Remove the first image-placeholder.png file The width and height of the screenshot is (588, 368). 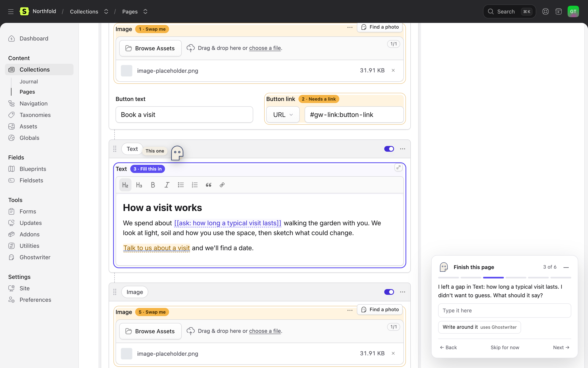[x=393, y=71]
